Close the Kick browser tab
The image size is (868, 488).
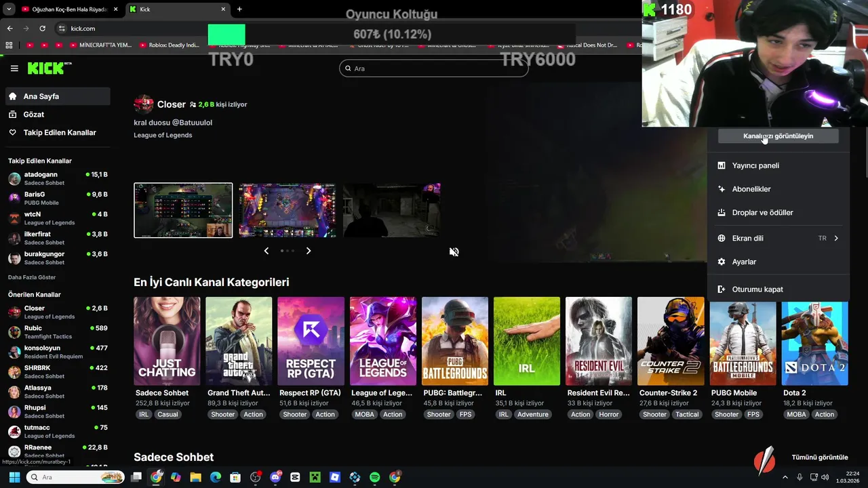pos(223,9)
